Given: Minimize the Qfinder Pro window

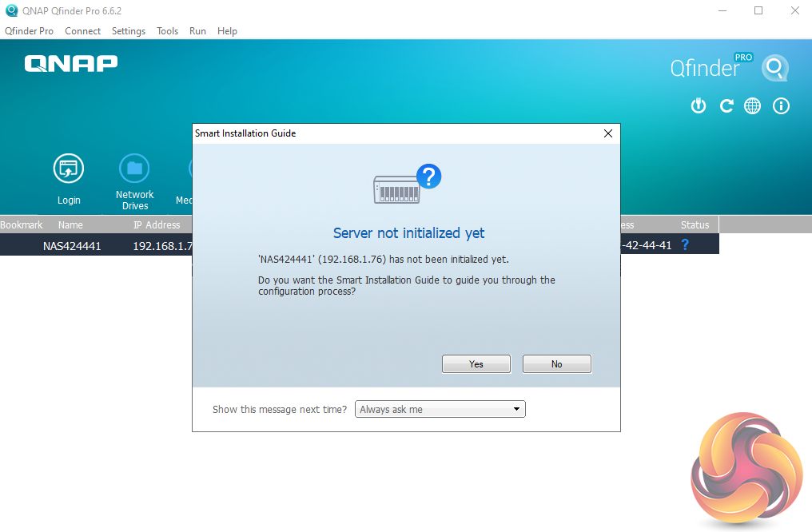Looking at the screenshot, I should click(x=722, y=10).
